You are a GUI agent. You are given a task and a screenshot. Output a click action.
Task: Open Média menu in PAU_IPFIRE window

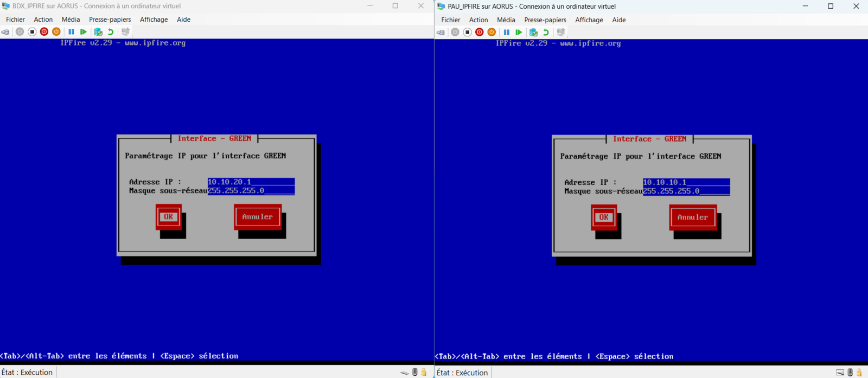tap(506, 20)
